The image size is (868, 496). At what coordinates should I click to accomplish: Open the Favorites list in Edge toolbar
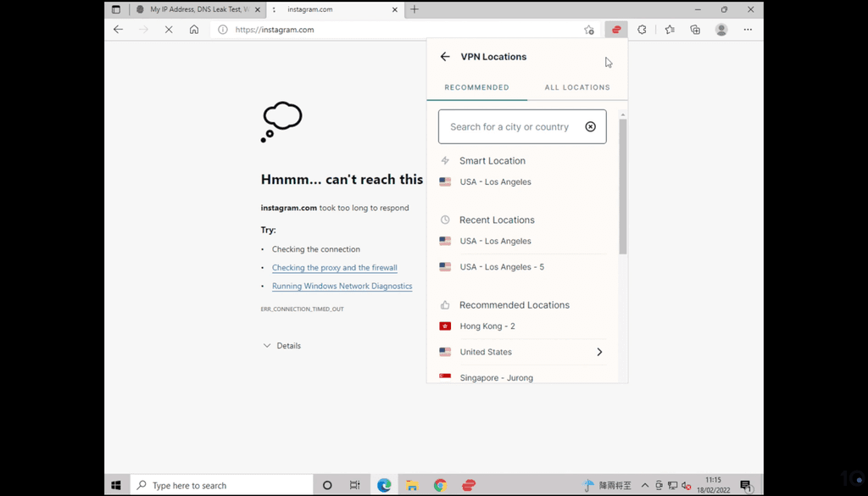670,30
